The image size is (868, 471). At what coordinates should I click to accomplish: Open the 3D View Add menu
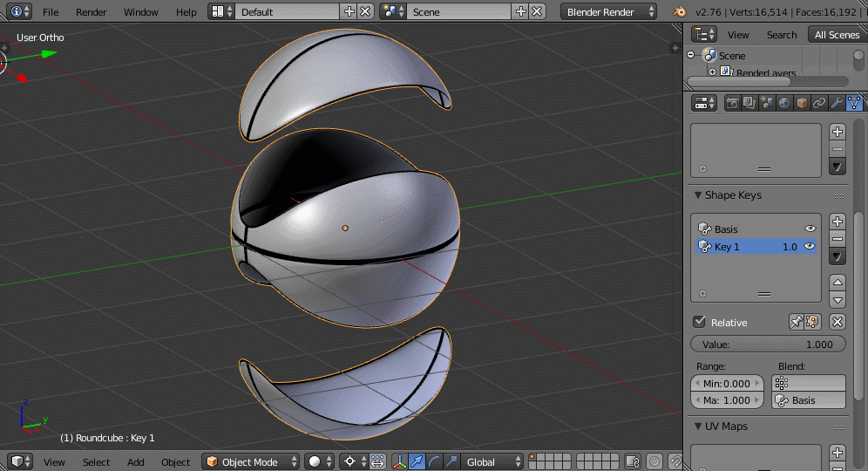click(136, 462)
